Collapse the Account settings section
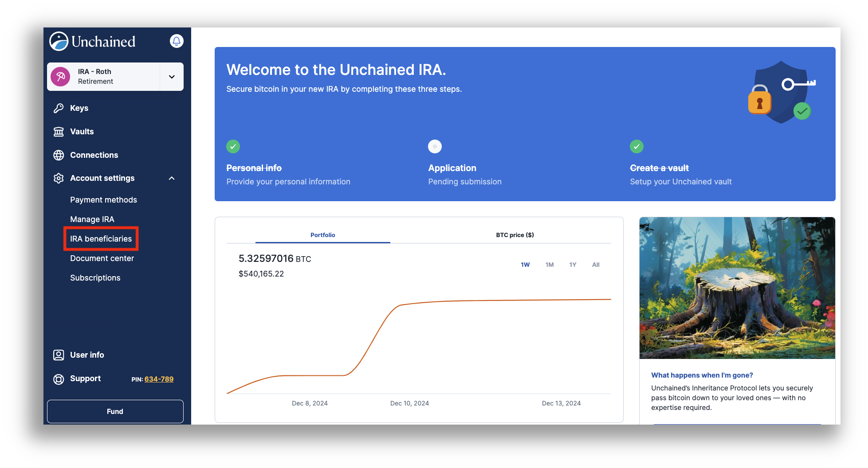The image size is (868, 468). 172,178
